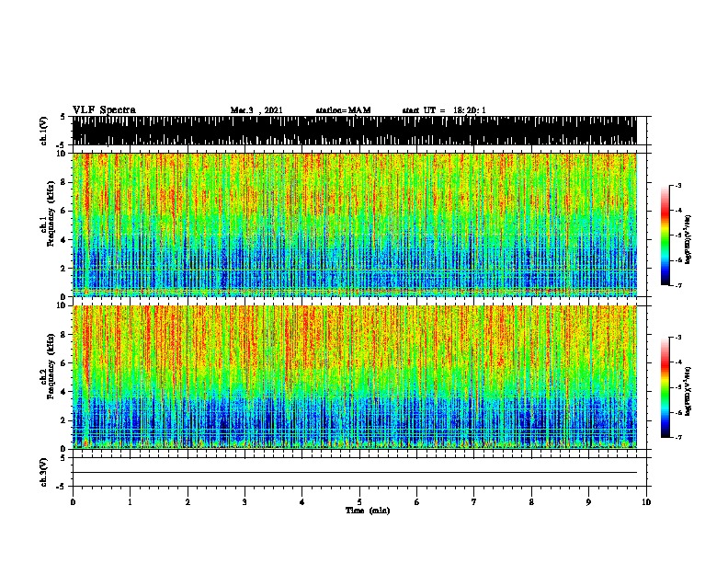Click the "6" kHz tick on ch.1 frequency axis
The image size is (728, 563).
coord(64,211)
